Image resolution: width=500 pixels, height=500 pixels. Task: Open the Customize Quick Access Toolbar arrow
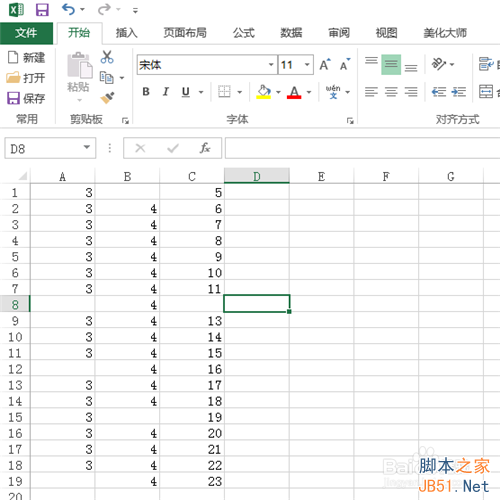point(135,11)
